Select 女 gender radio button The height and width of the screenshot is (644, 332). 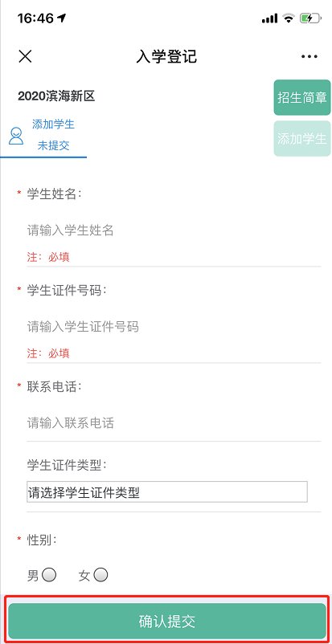pyautogui.click(x=100, y=575)
